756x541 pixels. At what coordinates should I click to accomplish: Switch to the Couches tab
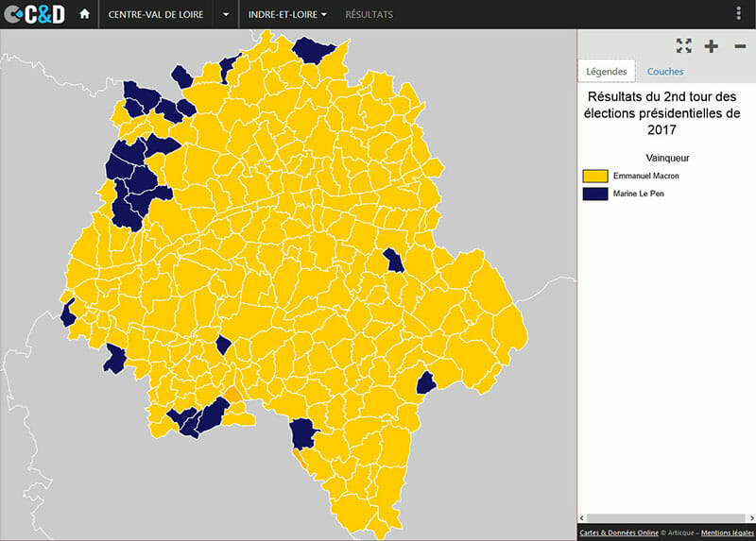665,72
